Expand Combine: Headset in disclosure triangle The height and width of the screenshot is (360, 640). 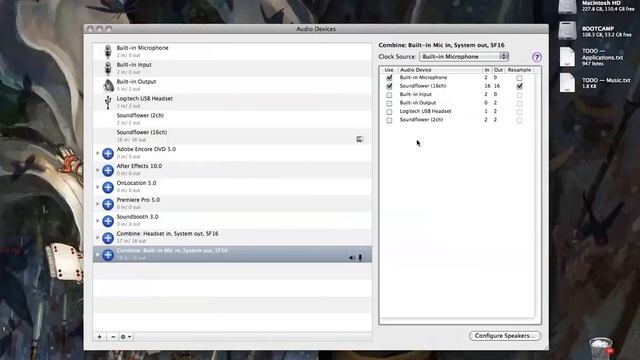coord(98,238)
